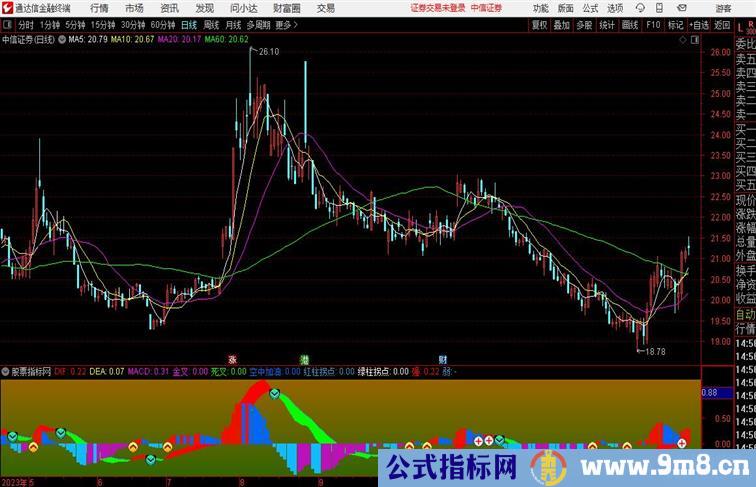
Task: Click the MA10: 20.67 value
Action: coord(133,40)
